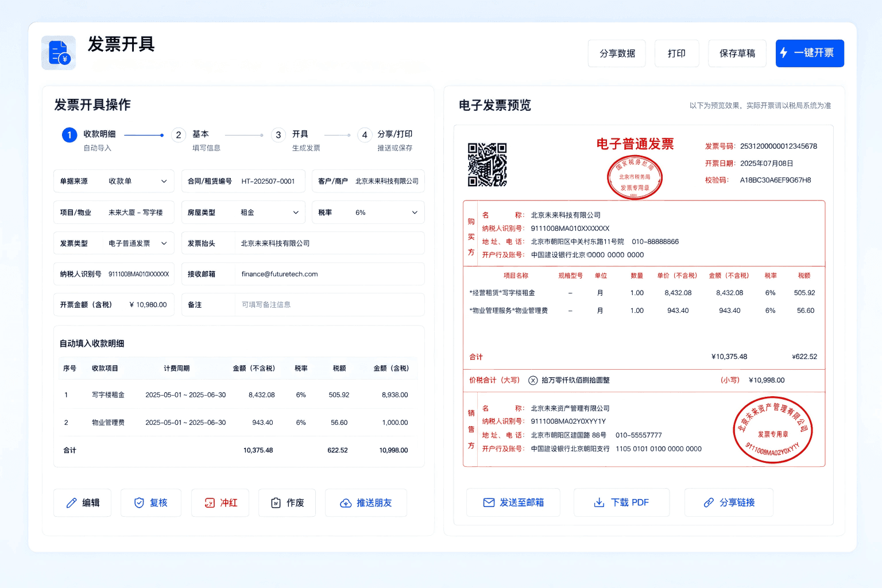This screenshot has width=882, height=588.
Task: Click the download icon on 下载 PDF
Action: point(599,502)
